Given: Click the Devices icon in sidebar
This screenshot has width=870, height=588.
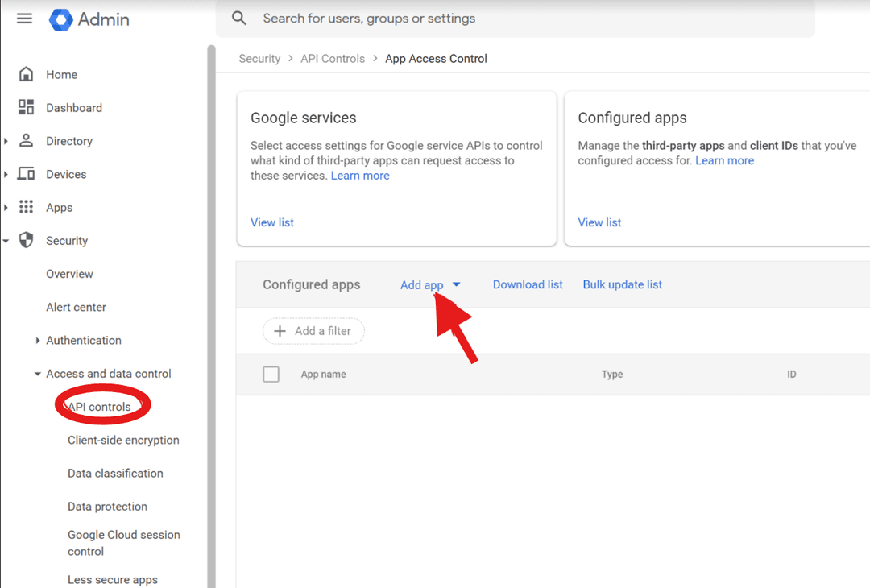Looking at the screenshot, I should [26, 174].
